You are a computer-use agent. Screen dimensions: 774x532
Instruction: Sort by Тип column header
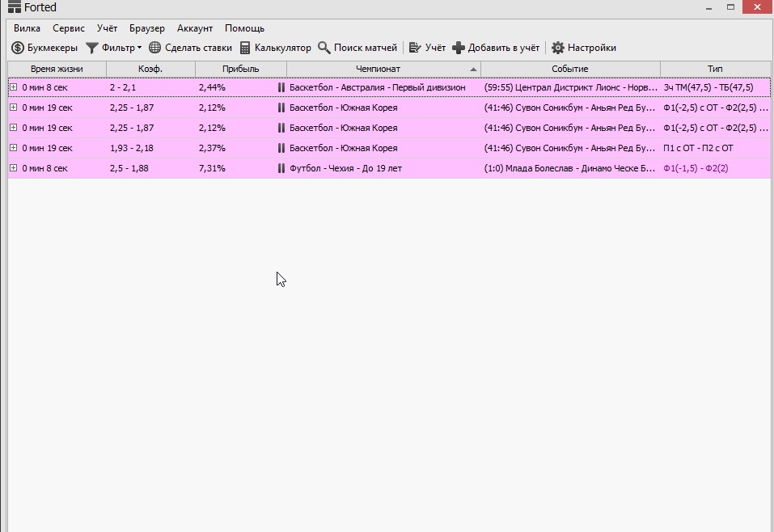pyautogui.click(x=715, y=69)
